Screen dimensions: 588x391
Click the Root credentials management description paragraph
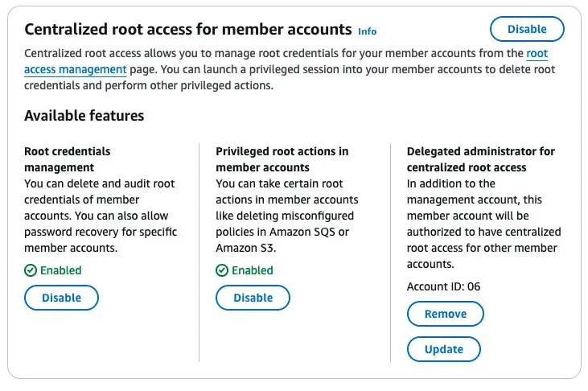pos(101,216)
